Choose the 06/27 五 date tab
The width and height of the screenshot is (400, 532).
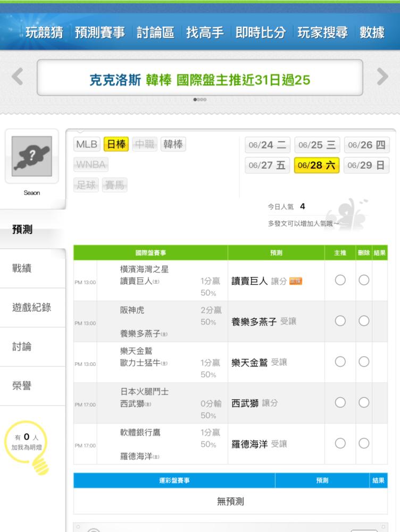click(267, 165)
